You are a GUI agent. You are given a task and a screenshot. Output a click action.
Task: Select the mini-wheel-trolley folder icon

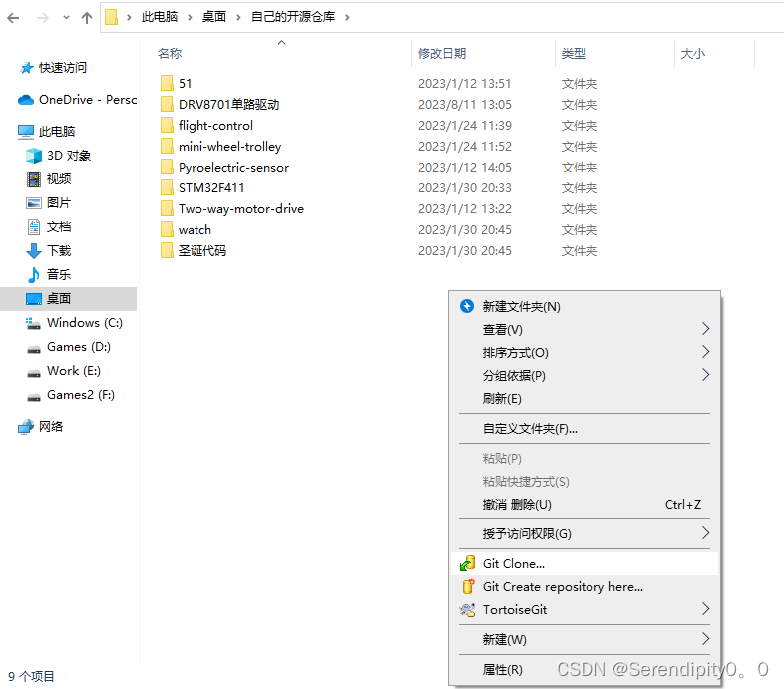(167, 146)
